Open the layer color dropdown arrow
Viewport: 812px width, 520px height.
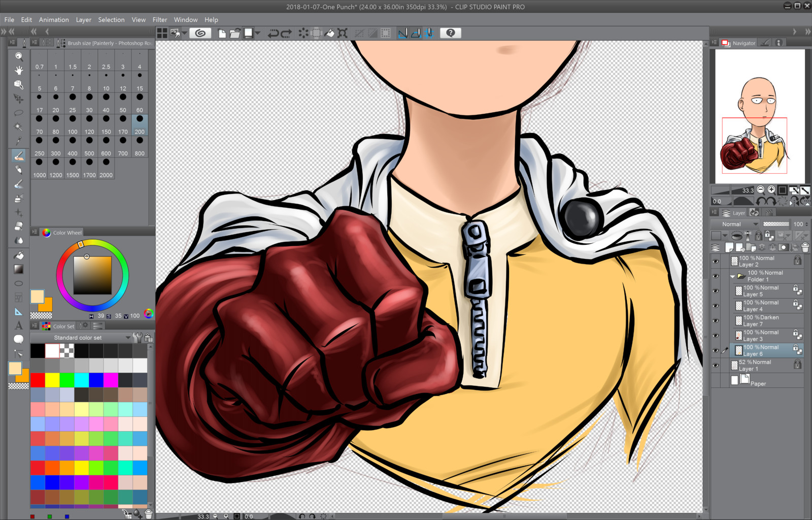(x=725, y=236)
